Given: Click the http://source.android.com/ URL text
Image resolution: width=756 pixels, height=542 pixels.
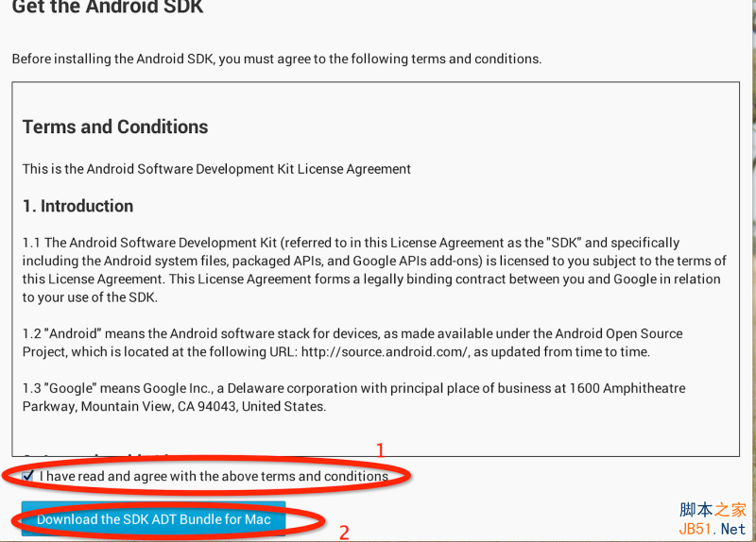Looking at the screenshot, I should pos(385,351).
